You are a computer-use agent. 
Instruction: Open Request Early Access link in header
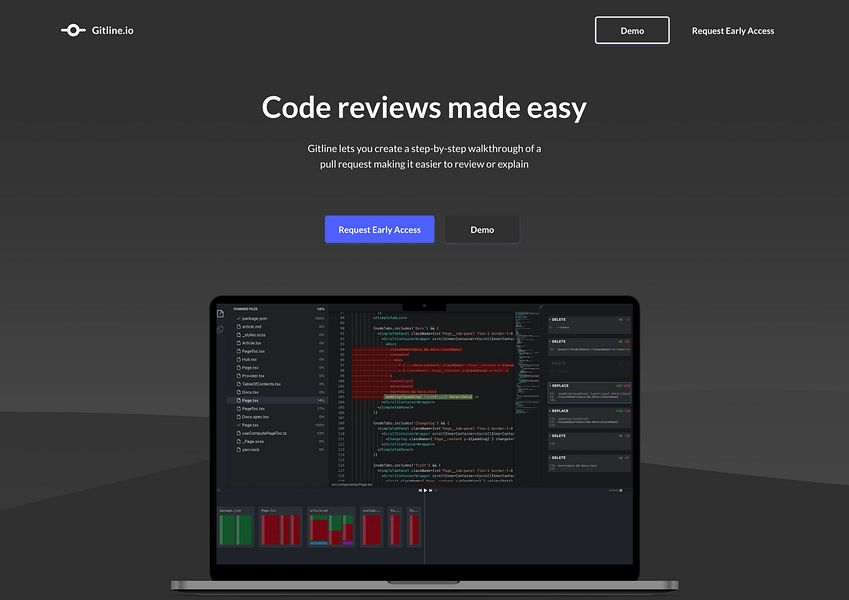733,31
